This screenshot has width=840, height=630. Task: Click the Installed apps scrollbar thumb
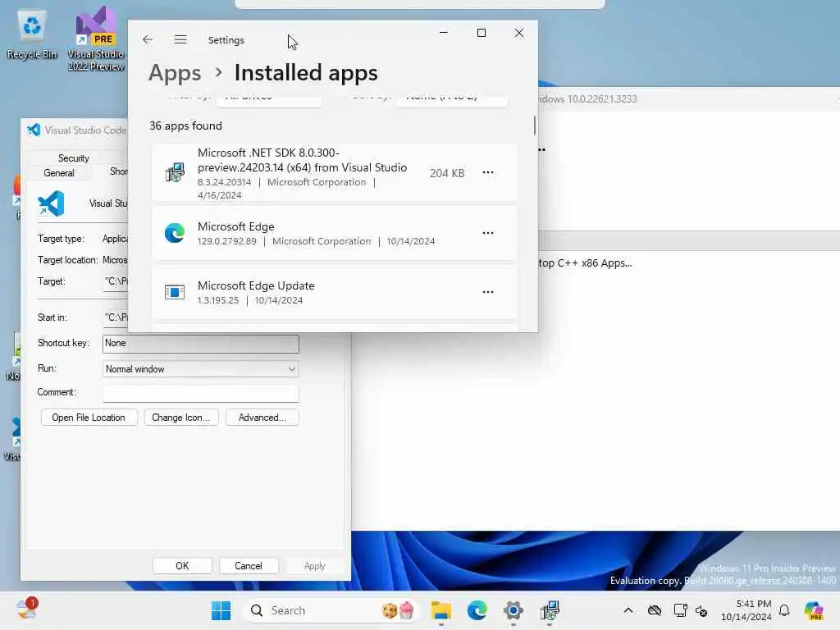534,126
